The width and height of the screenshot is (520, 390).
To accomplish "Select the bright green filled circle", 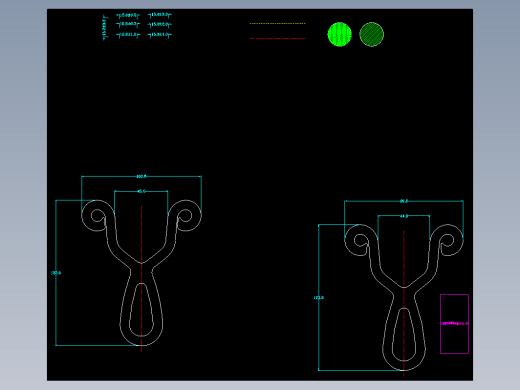I will pyautogui.click(x=339, y=34).
